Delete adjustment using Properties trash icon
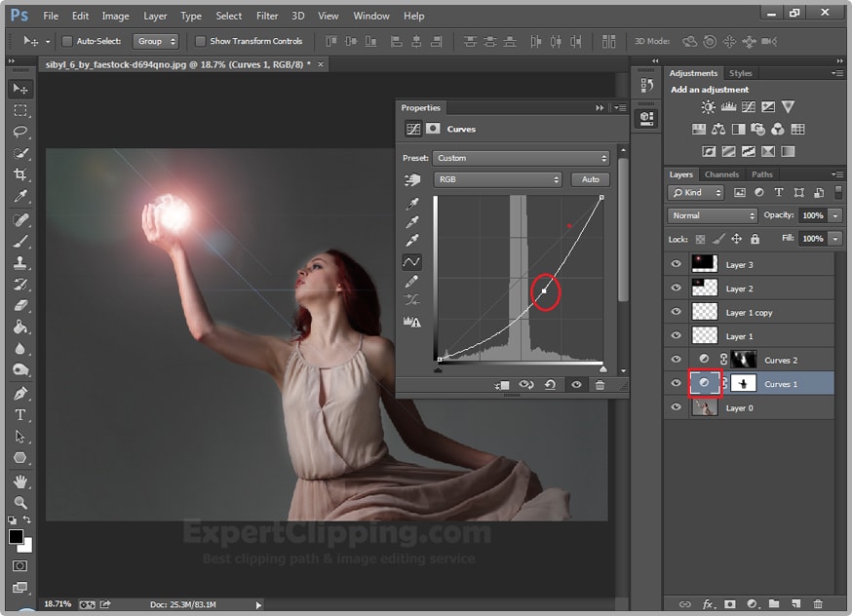This screenshot has height=616, width=852. (x=600, y=385)
